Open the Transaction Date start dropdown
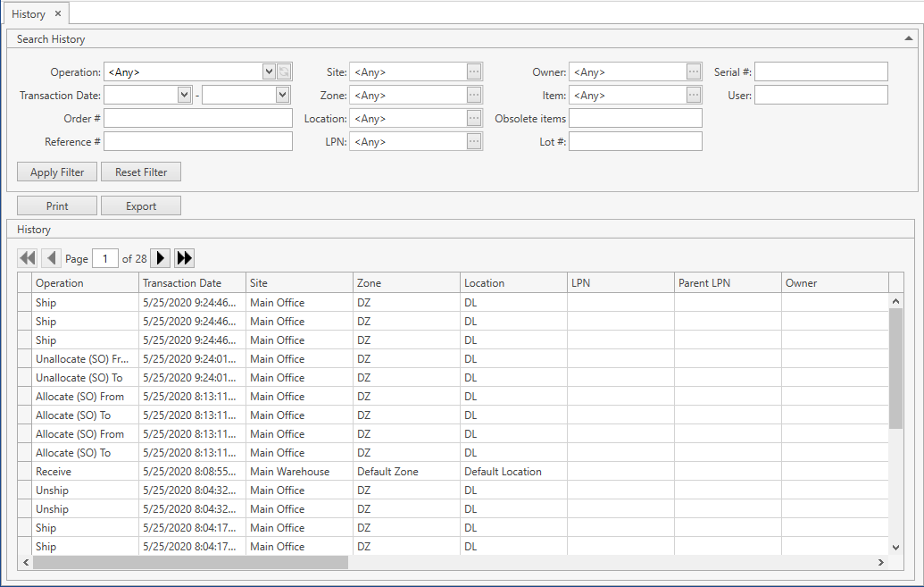The image size is (924, 587). point(185,96)
